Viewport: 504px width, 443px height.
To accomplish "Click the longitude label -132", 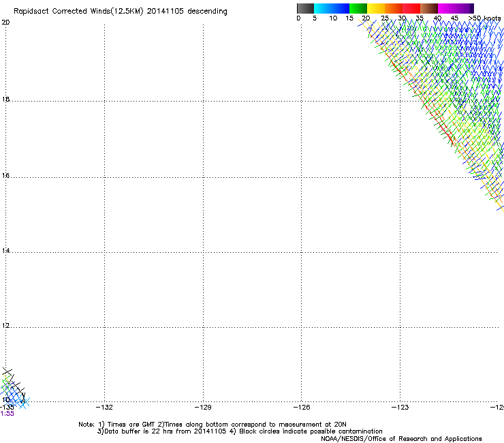I will click(104, 408).
